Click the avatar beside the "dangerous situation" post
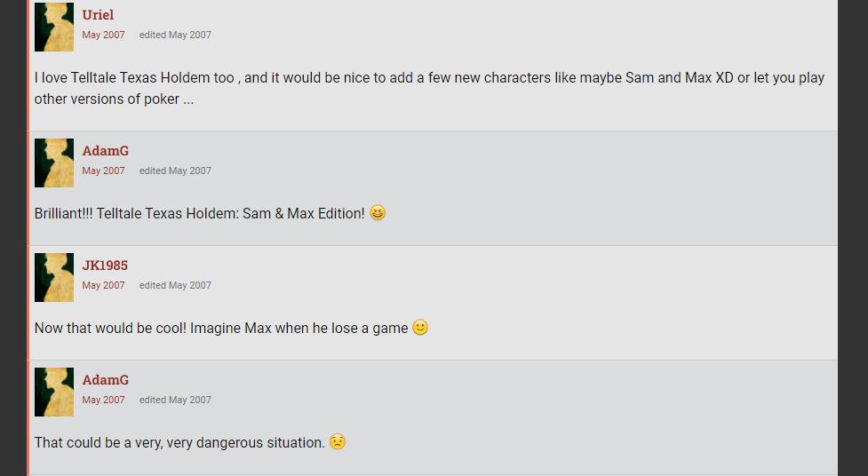The height and width of the screenshot is (476, 868). 54,392
